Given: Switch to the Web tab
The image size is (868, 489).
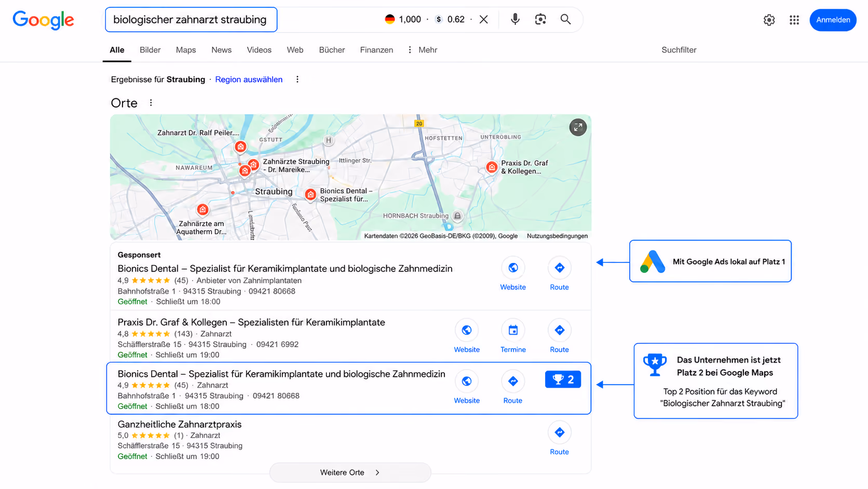Looking at the screenshot, I should point(295,50).
